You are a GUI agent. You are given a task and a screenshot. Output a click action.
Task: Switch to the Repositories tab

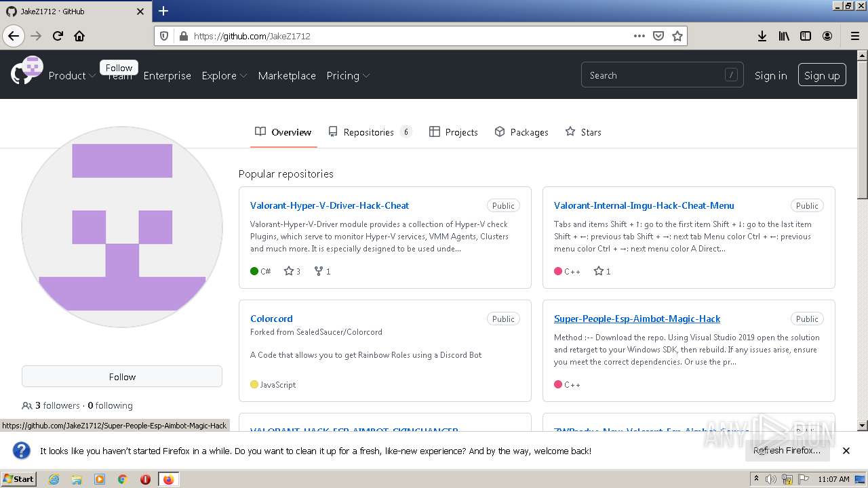(x=370, y=132)
